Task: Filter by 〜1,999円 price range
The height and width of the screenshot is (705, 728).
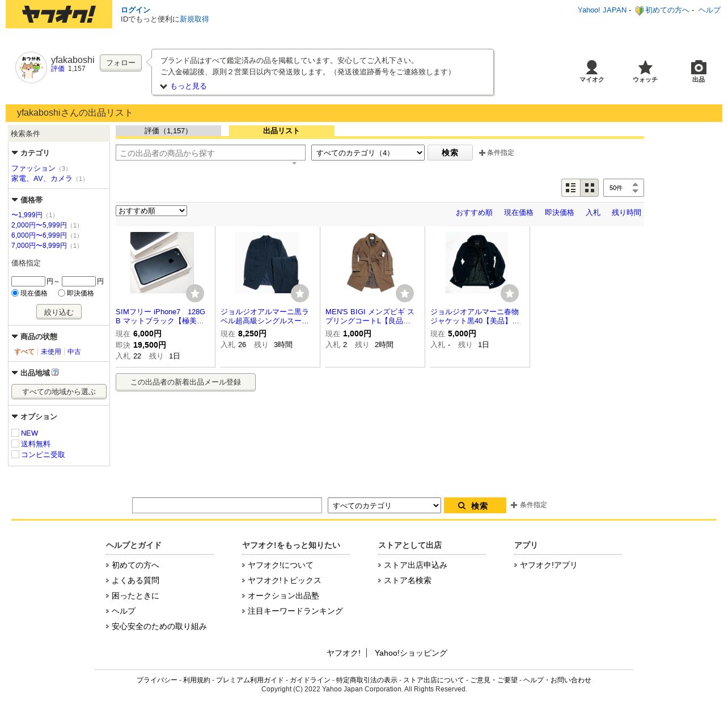Action: pyautogui.click(x=27, y=215)
